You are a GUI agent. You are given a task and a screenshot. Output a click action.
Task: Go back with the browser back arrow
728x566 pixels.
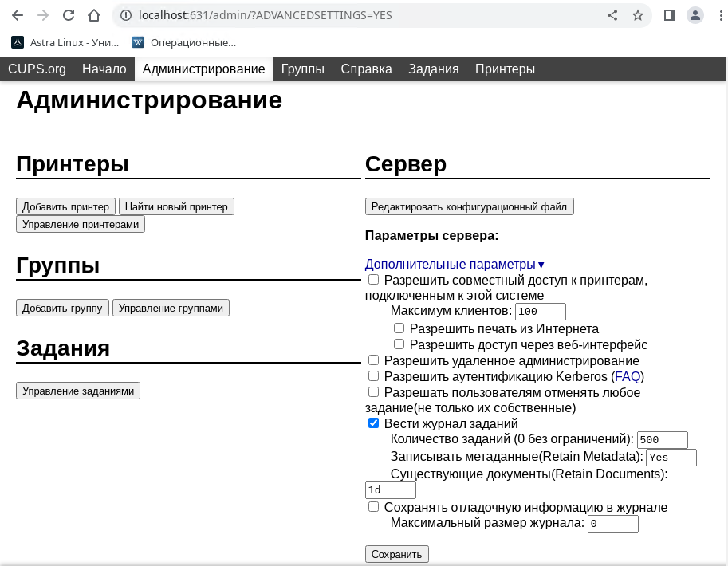(x=18, y=15)
